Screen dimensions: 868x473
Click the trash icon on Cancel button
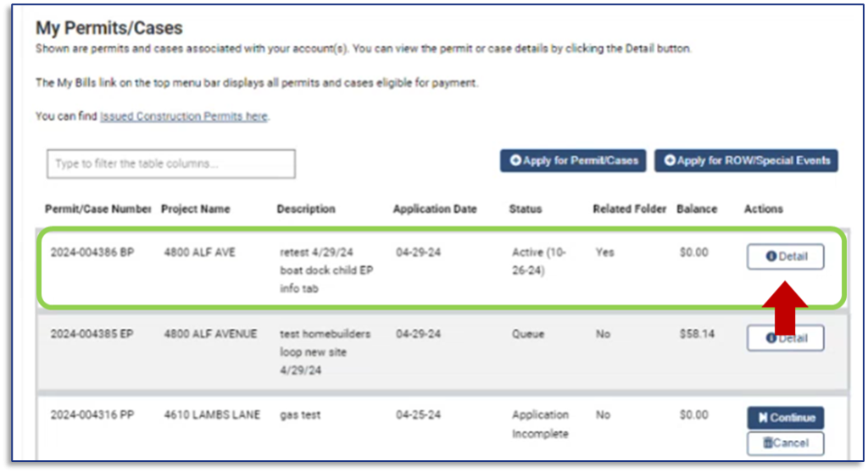[767, 442]
